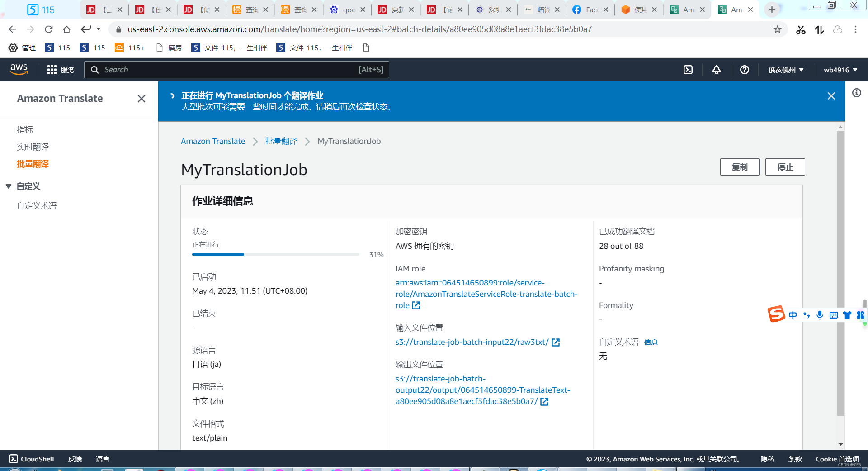Click the 停止 button to stop job

[x=785, y=167]
